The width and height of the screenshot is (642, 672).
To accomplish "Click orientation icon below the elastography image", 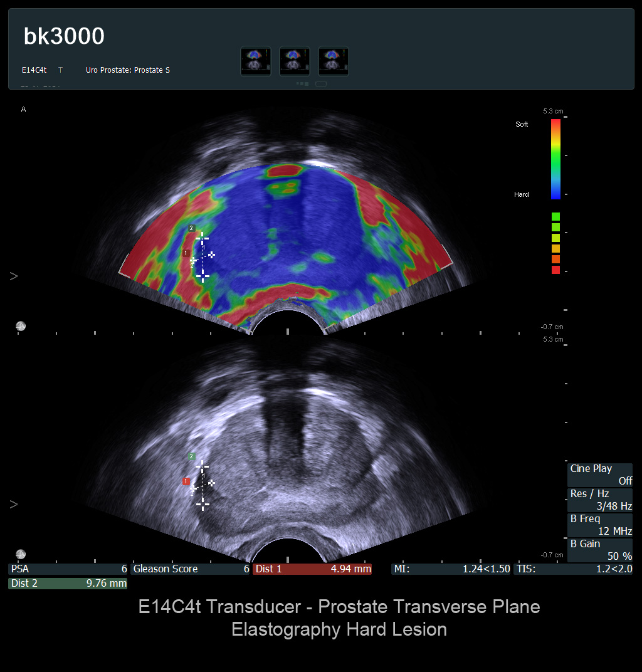I will (21, 326).
